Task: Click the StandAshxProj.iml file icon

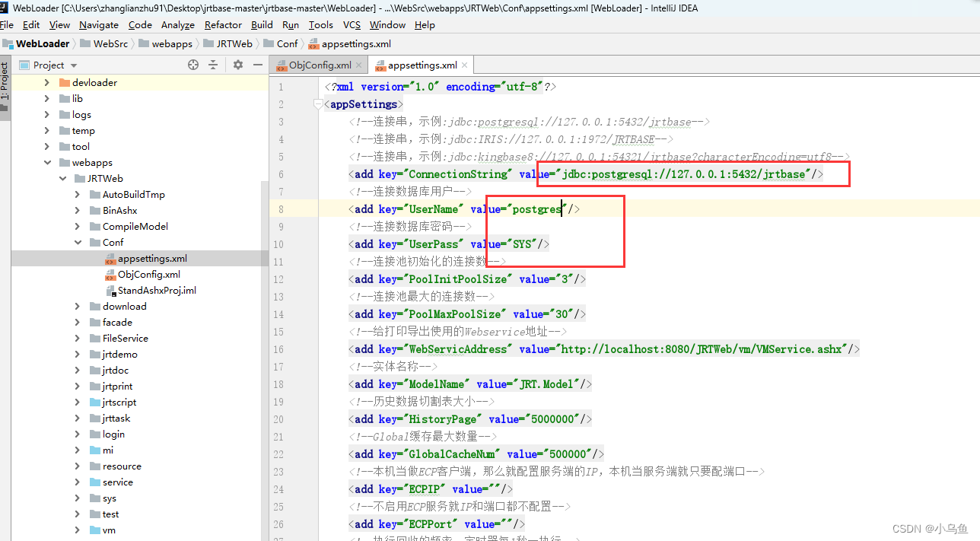Action: [x=110, y=291]
